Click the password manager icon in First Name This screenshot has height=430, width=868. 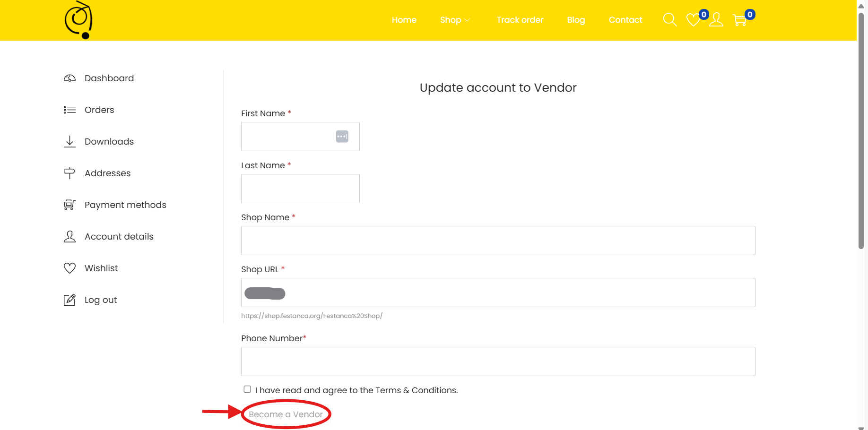(342, 137)
